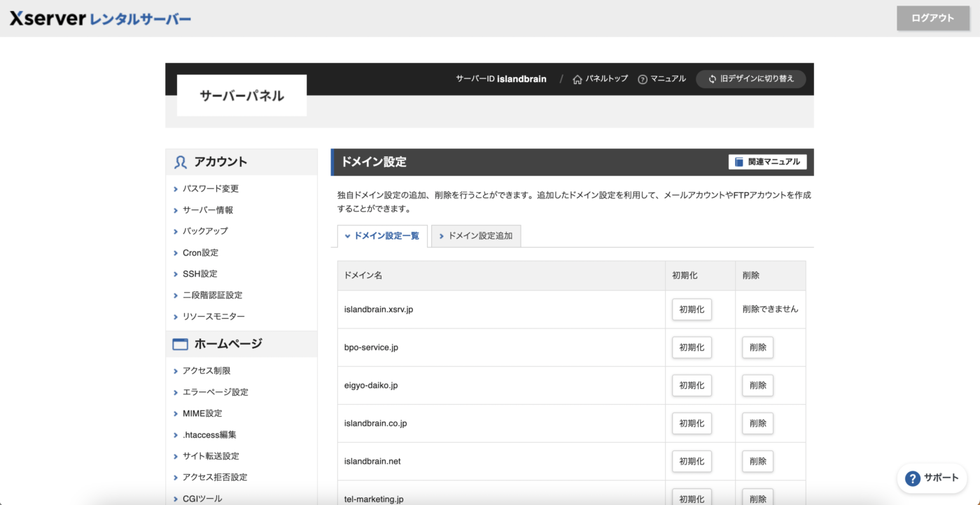Click 削除 for islandbrain.net
This screenshot has width=980, height=505.
757,461
